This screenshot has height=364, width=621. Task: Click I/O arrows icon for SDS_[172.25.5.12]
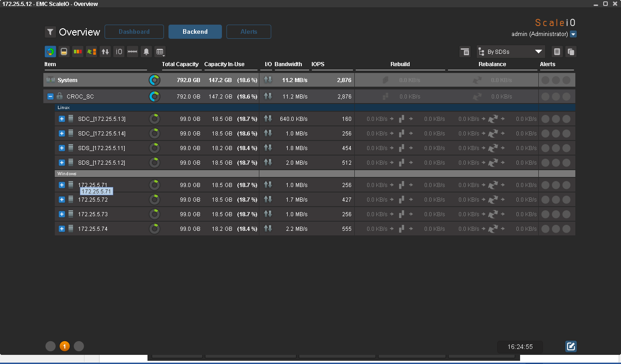(268, 162)
